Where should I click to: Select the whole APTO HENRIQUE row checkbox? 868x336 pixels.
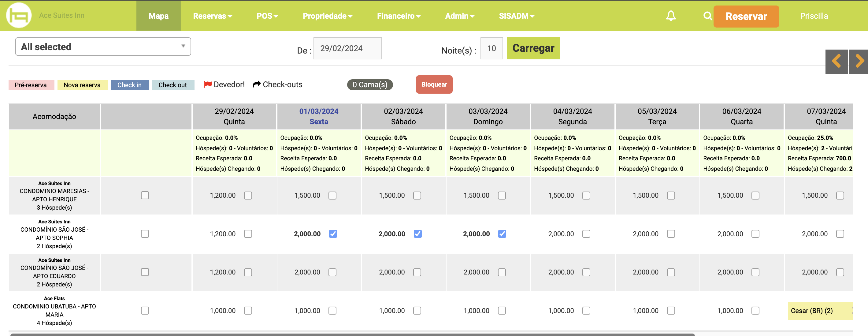click(145, 195)
